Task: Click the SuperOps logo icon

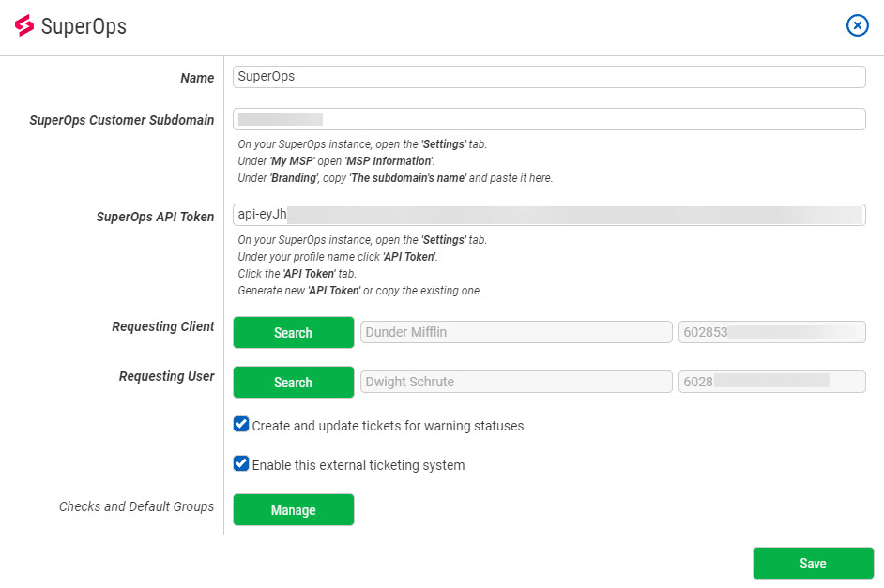Action: [x=23, y=26]
